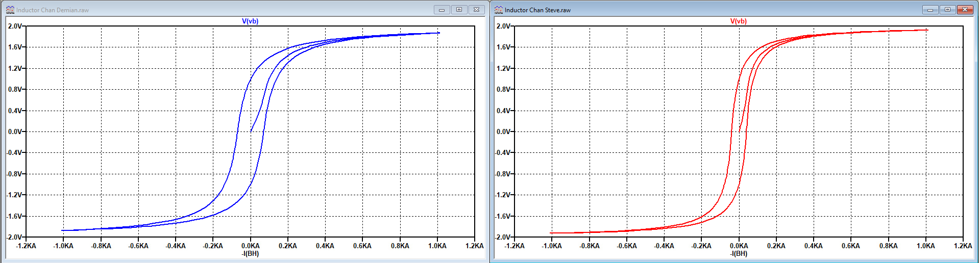Image resolution: width=980 pixels, height=263 pixels.
Task: Maximize the Inductor Chan Demian.raw window
Action: (x=459, y=10)
